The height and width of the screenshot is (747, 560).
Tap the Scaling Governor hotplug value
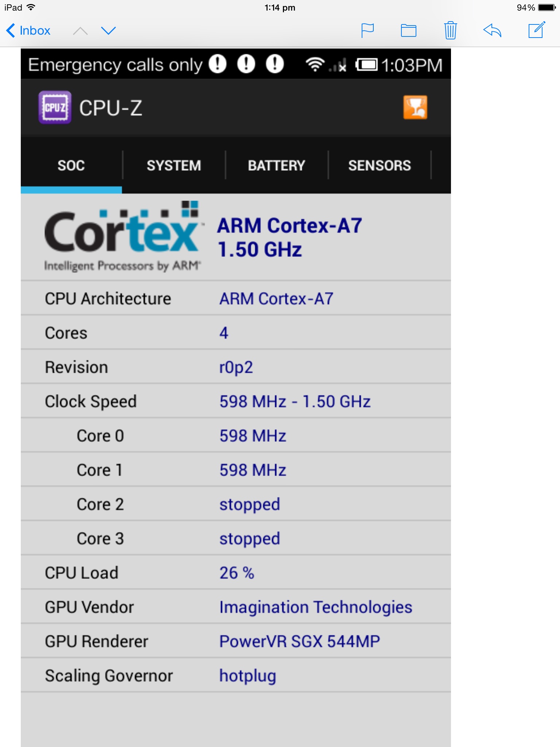(248, 676)
